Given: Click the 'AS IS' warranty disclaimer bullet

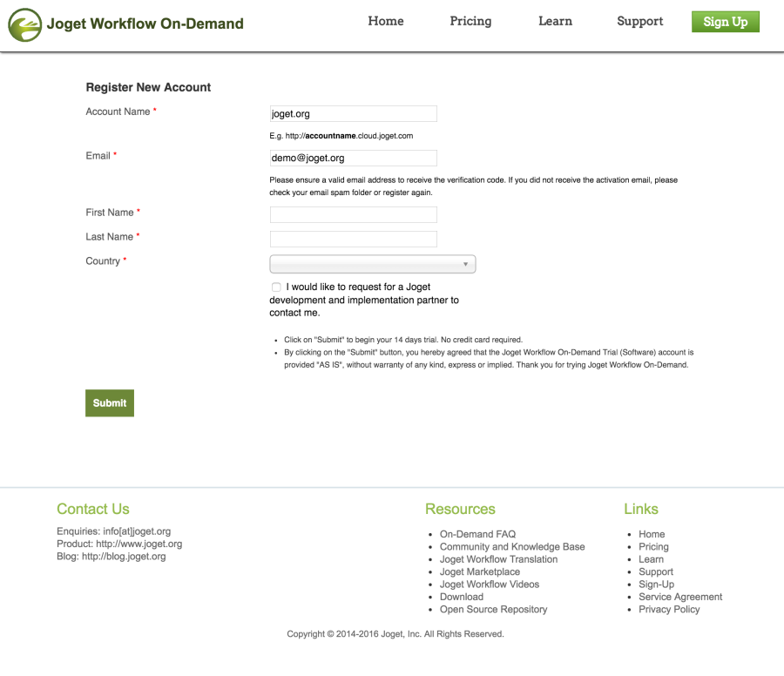Looking at the screenshot, I should [489, 359].
